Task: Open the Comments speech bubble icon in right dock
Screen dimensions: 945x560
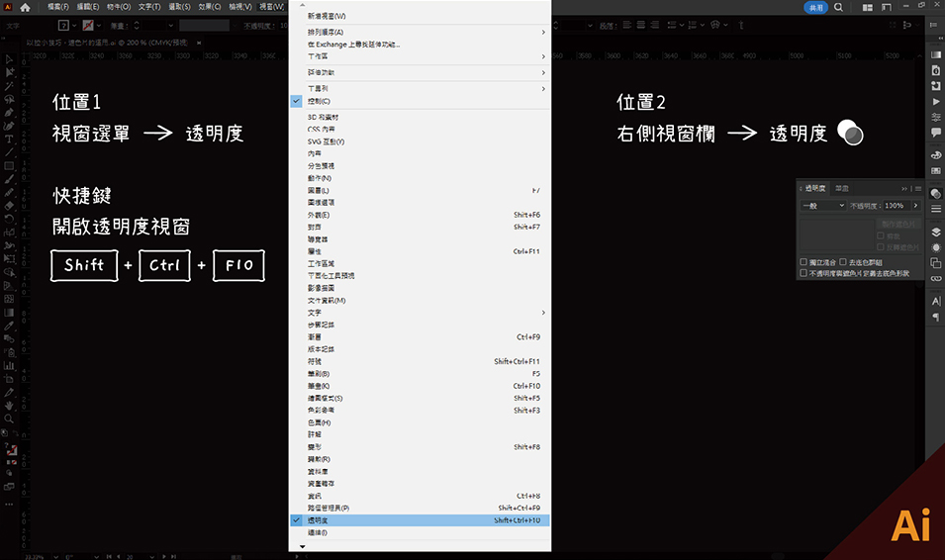Action: point(935,132)
